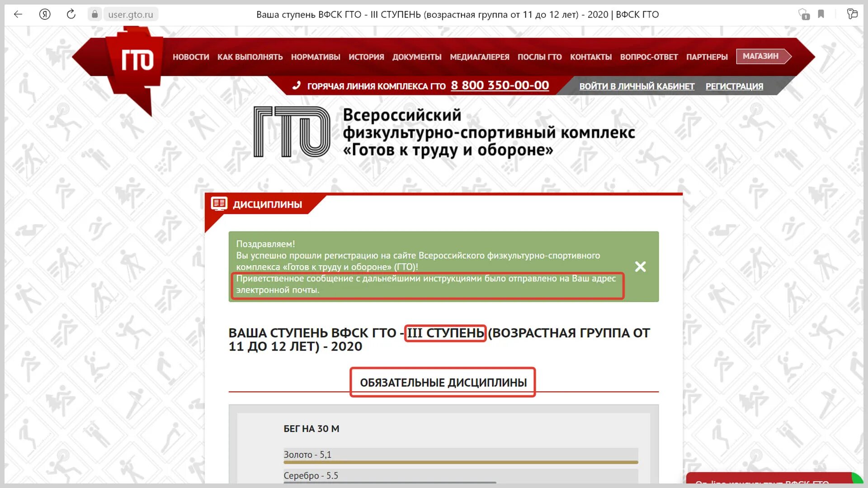
Task: Open the ИСТОРИЯ menu item
Action: coord(366,57)
